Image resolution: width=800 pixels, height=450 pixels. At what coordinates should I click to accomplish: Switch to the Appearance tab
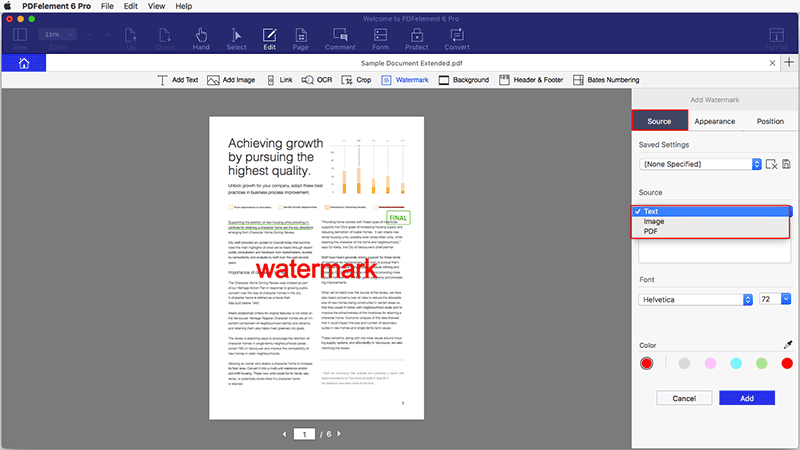714,121
